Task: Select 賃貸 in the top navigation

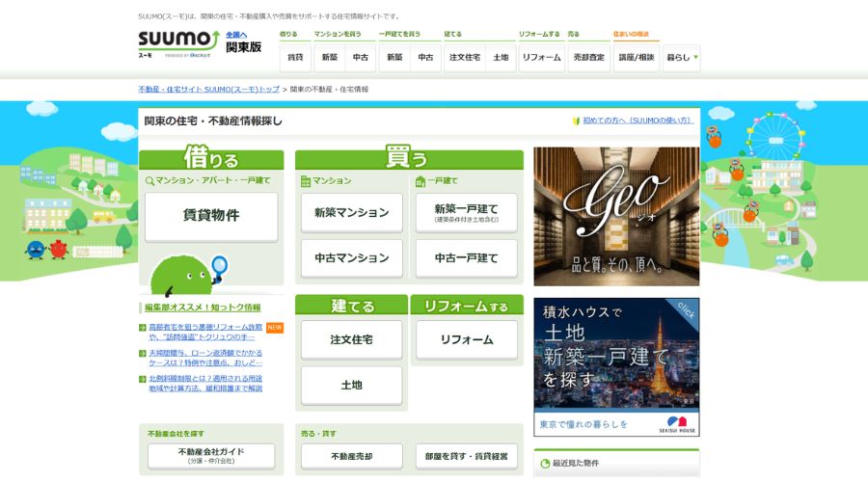Action: (x=296, y=58)
